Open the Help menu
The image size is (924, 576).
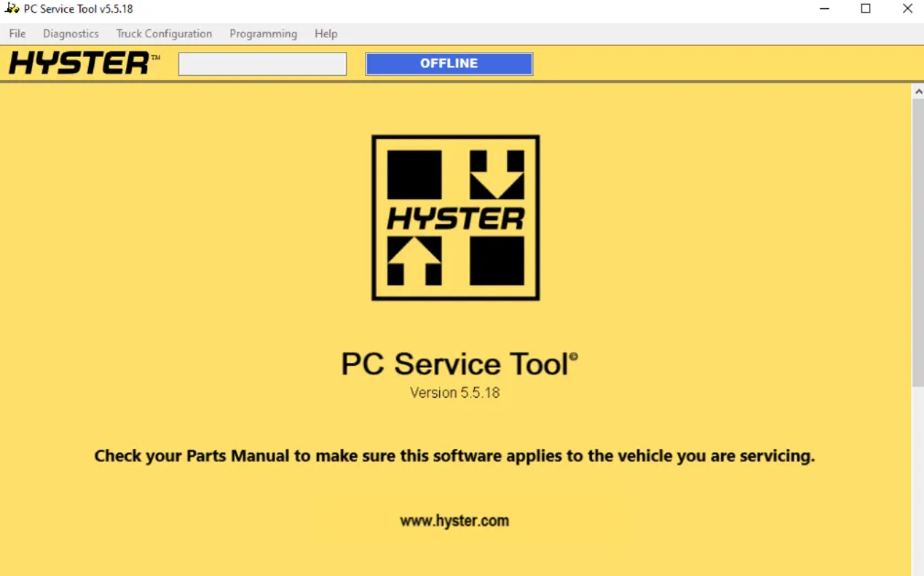(326, 34)
